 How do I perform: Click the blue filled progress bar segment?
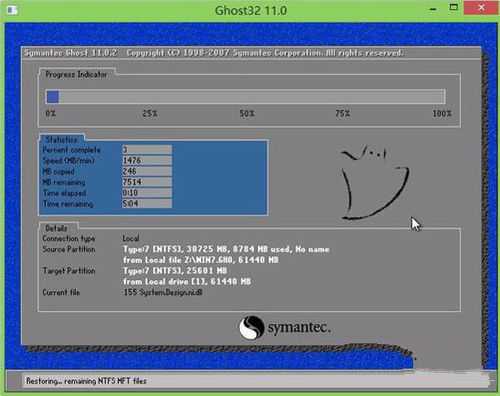(53, 97)
